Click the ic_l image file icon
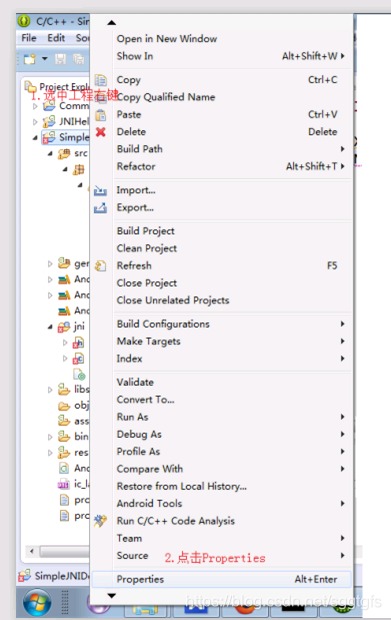391x620 pixels. [64, 484]
